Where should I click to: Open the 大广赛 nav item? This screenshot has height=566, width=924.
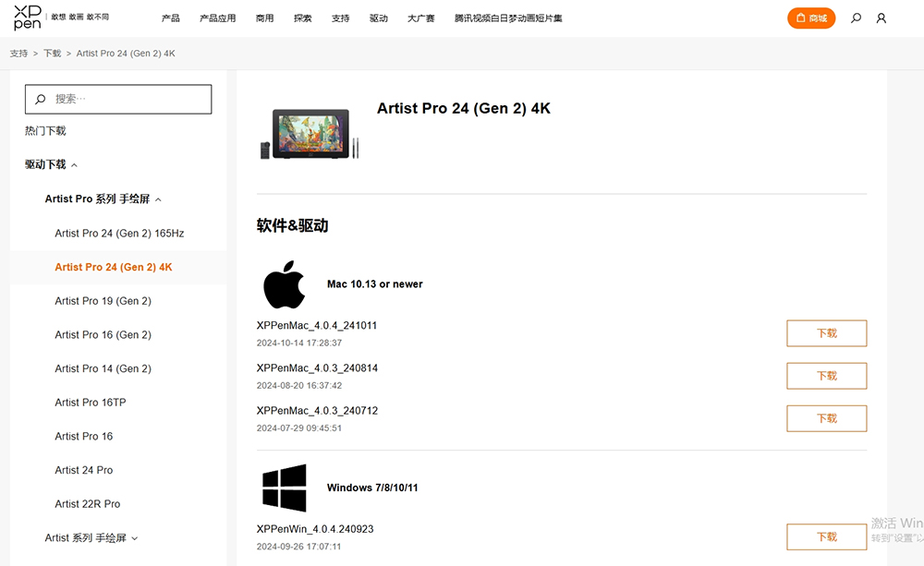coord(420,18)
